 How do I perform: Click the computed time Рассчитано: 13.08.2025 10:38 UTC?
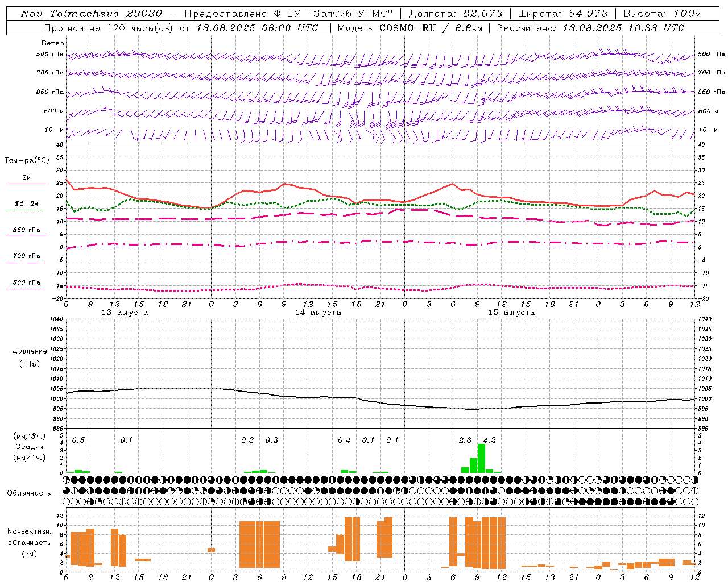pos(590,28)
